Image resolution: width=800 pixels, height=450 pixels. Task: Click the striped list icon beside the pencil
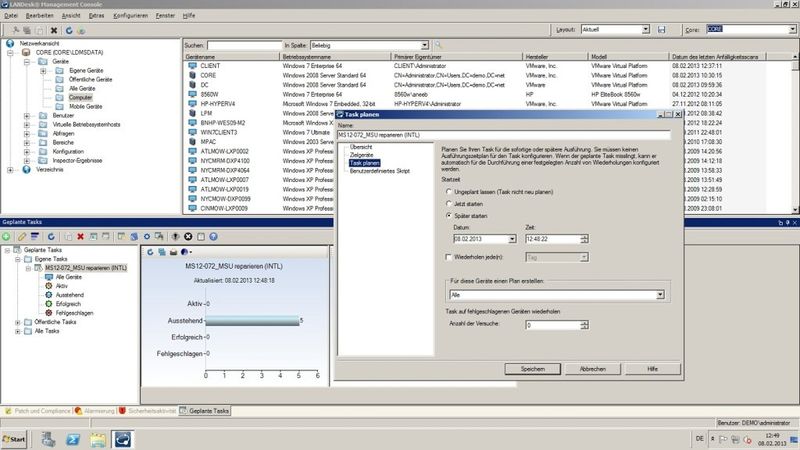(x=34, y=237)
